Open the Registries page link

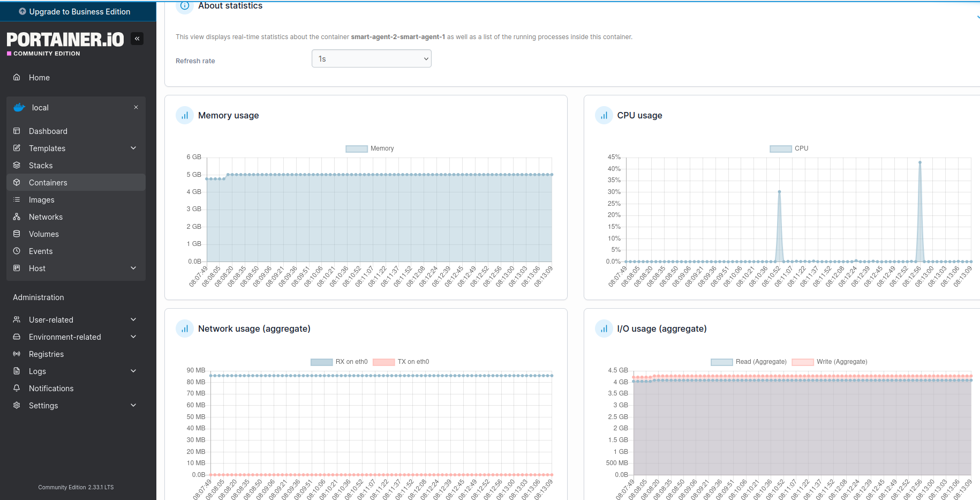coord(46,354)
